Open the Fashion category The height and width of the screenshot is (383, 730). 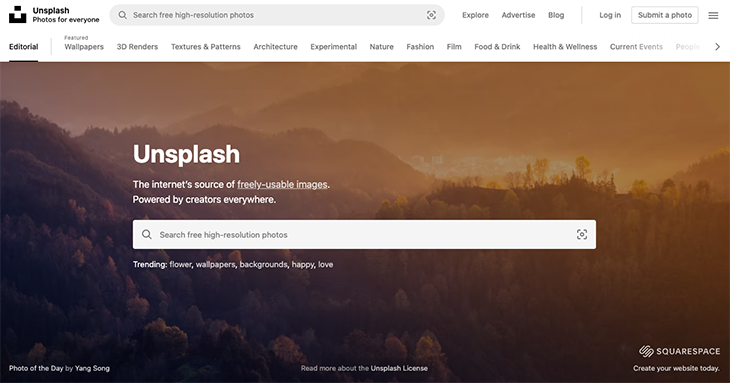pyautogui.click(x=420, y=47)
